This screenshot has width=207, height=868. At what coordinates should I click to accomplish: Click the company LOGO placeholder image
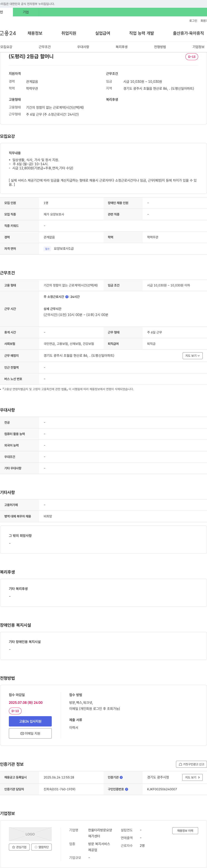coord(30,834)
